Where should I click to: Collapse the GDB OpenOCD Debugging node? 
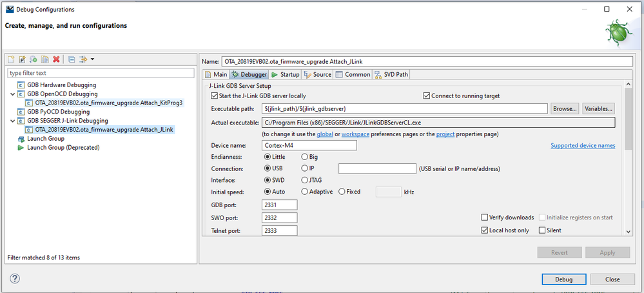12,94
